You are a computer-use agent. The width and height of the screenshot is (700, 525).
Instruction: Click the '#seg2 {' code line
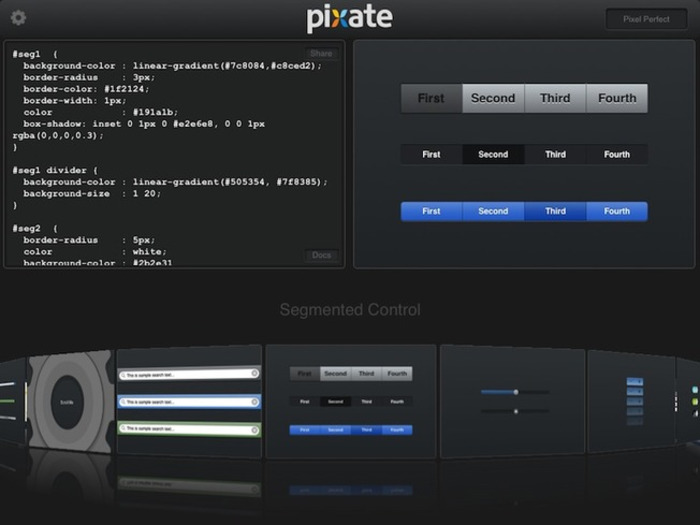pyautogui.click(x=35, y=228)
